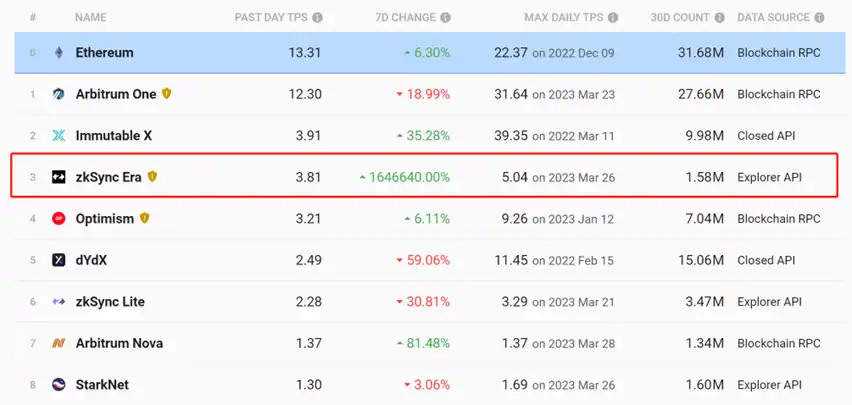Screen dimensions: 852x405
Task: Sort table by NAME column header
Action: click(91, 18)
